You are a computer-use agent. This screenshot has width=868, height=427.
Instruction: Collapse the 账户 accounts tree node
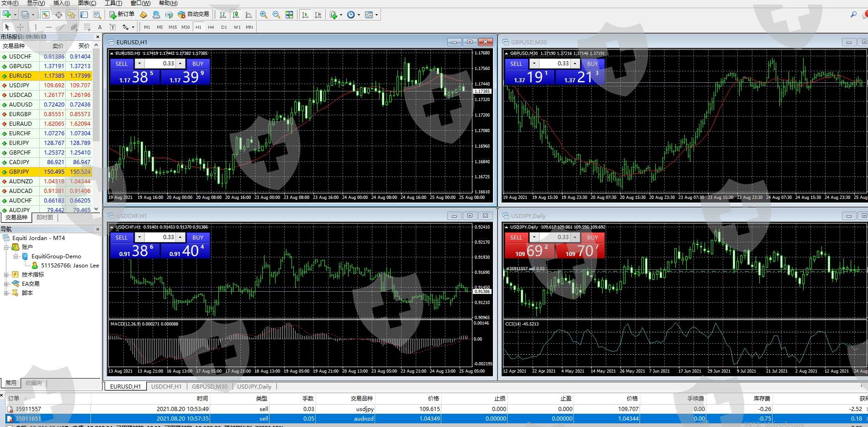click(x=6, y=247)
